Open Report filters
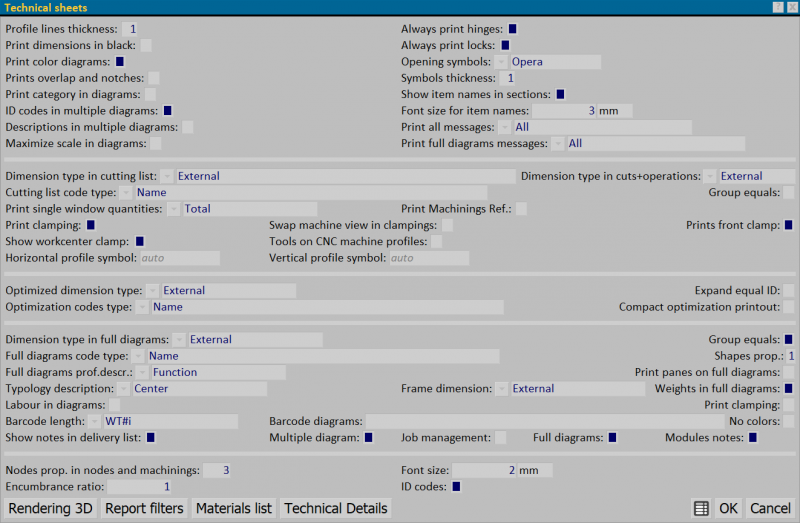This screenshot has width=800, height=523. 144,508
